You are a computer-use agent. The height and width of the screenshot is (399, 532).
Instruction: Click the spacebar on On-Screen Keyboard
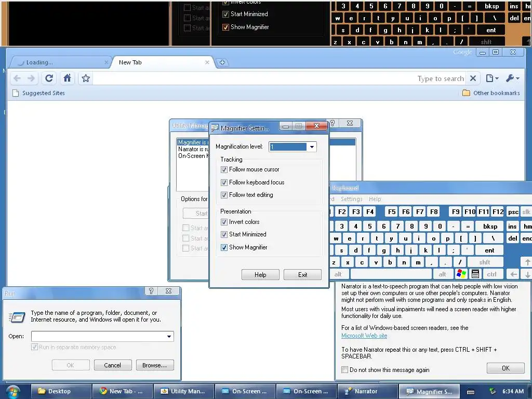point(391,274)
